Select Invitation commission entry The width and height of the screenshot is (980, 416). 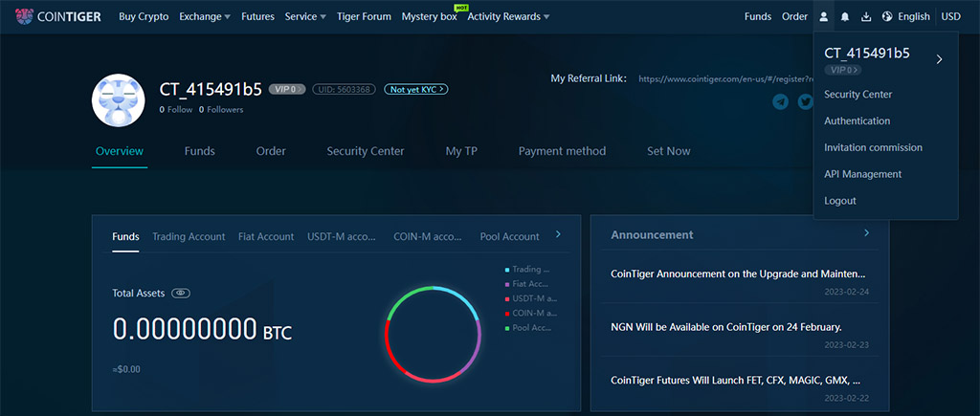click(x=873, y=148)
